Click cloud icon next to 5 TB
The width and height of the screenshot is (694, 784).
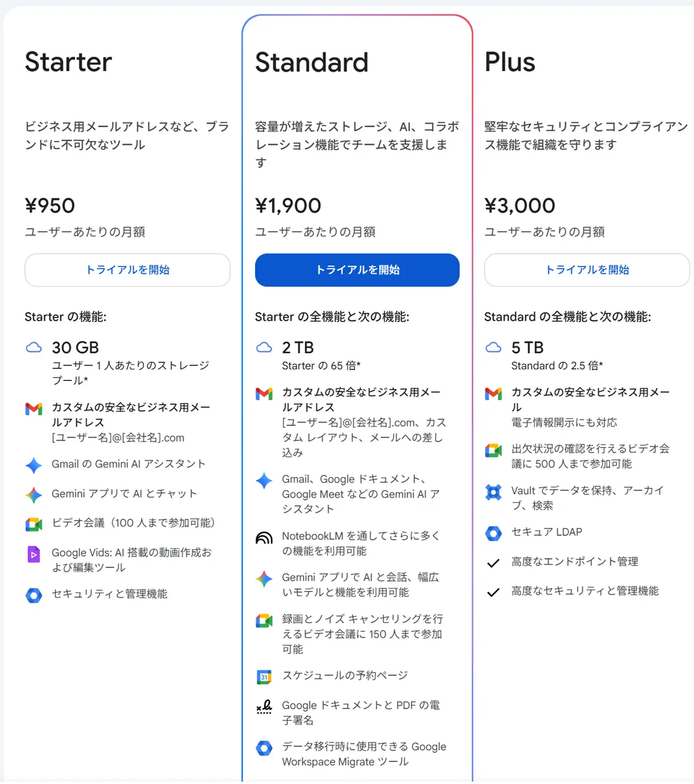tap(493, 347)
